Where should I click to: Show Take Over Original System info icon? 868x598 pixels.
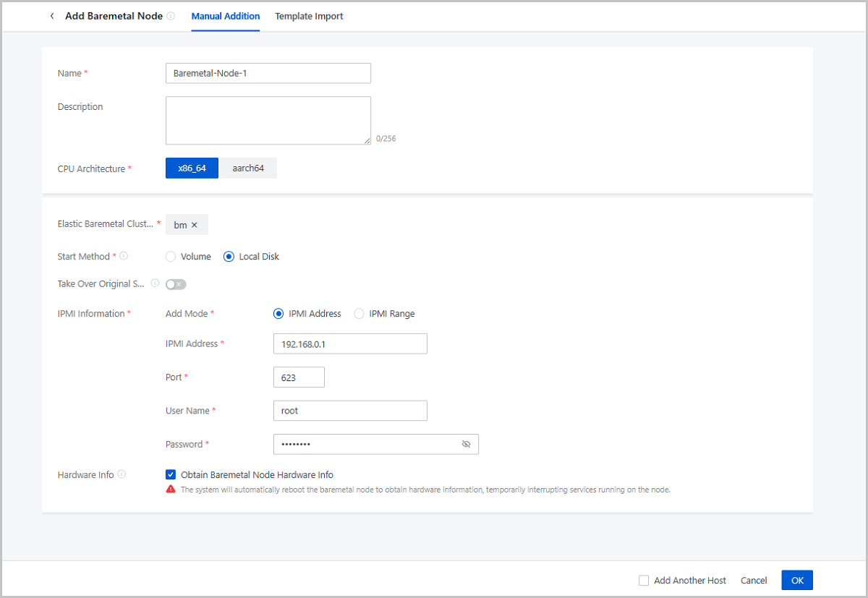pos(155,283)
